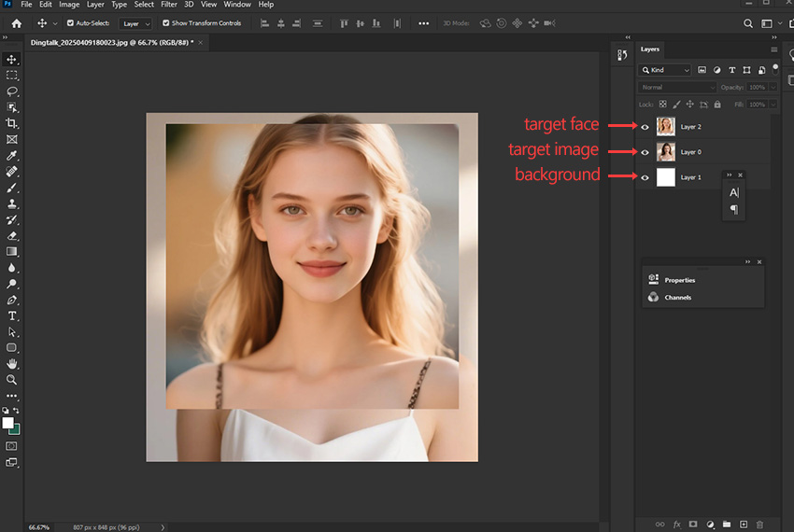The width and height of the screenshot is (794, 532).
Task: Select the Lasso tool
Action: tap(11, 91)
